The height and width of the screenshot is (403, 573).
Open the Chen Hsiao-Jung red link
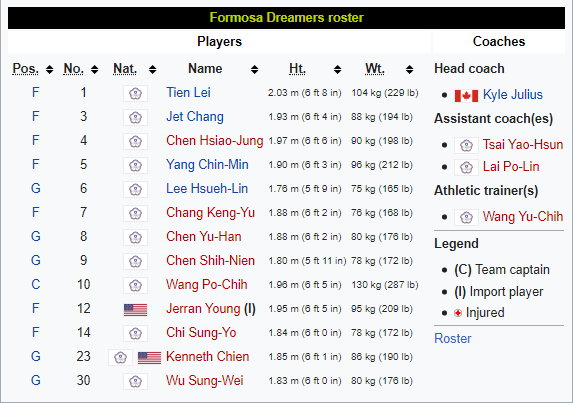click(x=215, y=141)
